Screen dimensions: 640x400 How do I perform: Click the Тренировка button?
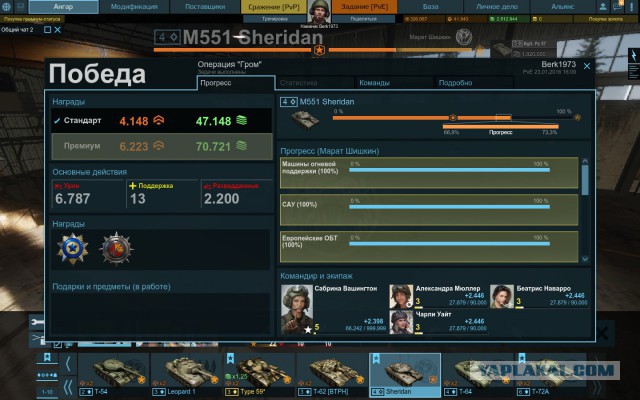(274, 19)
